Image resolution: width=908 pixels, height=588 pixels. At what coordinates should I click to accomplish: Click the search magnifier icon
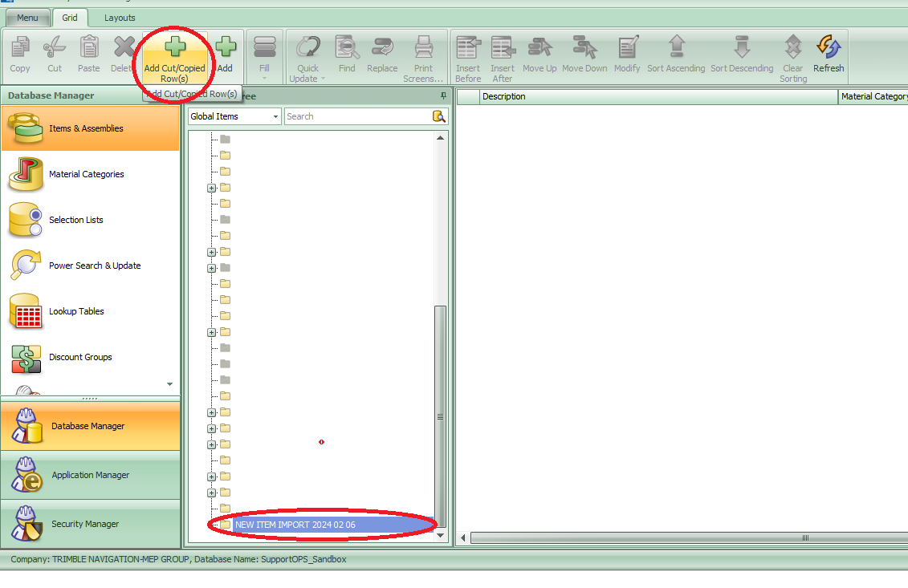click(439, 116)
